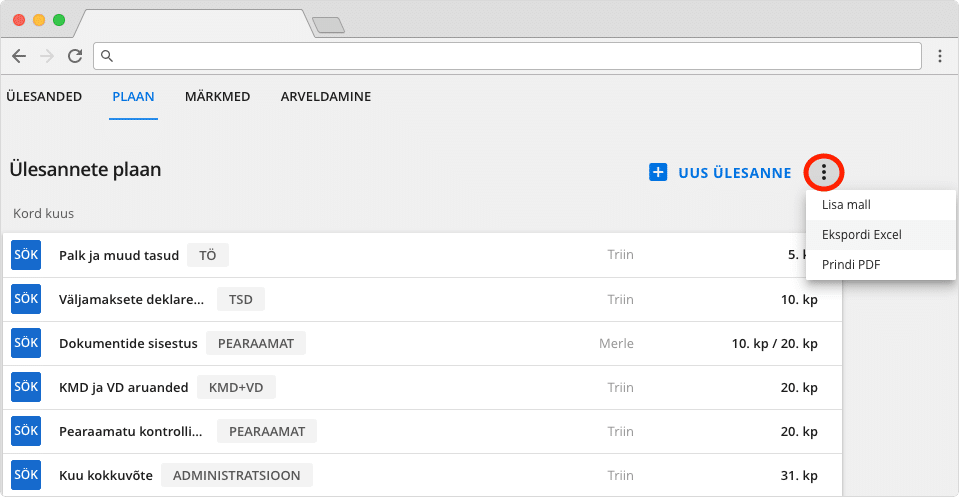This screenshot has height=497, width=959.
Task: Click the blue plus icon for new task
Action: 658,172
